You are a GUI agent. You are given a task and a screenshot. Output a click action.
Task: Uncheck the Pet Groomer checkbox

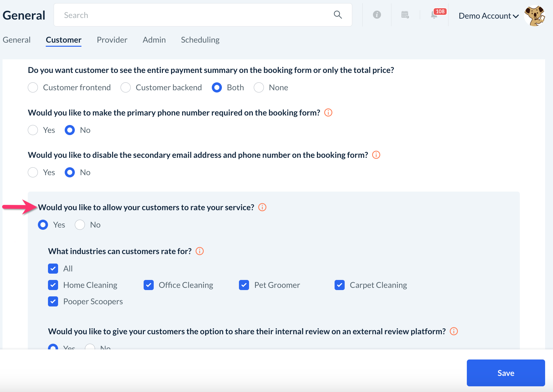pos(244,285)
